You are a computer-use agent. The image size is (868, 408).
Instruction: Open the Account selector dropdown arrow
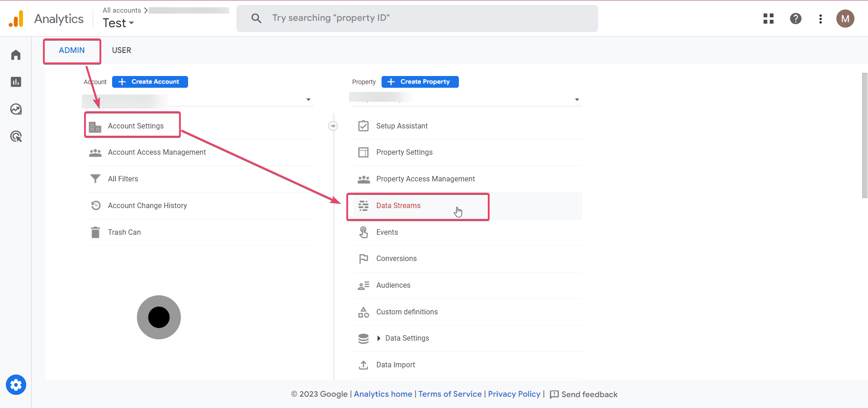click(308, 100)
